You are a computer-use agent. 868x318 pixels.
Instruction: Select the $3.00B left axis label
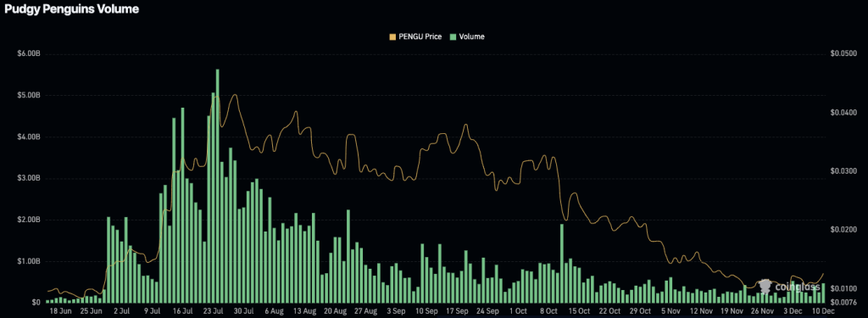[x=30, y=178]
